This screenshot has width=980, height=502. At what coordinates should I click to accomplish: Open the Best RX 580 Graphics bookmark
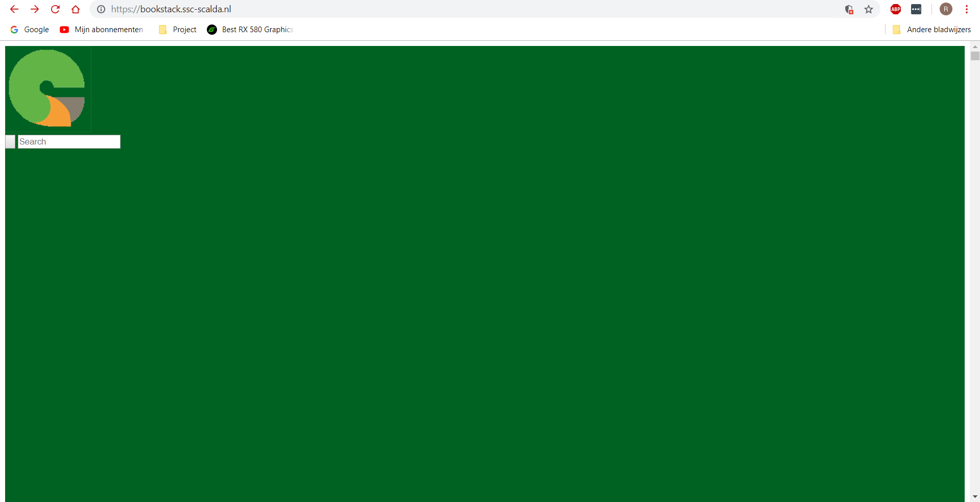[x=250, y=29]
